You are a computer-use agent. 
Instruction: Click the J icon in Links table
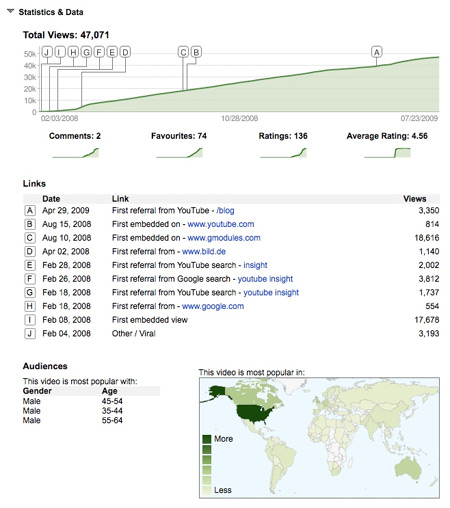coord(30,334)
